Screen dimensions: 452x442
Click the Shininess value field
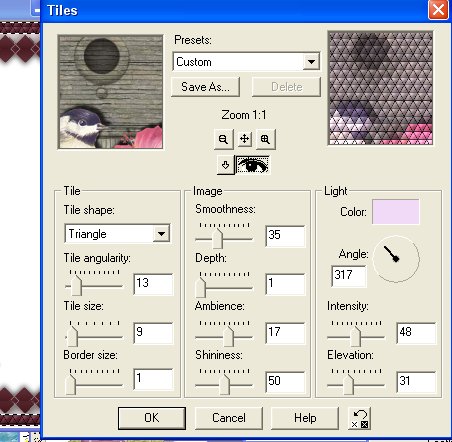(x=285, y=381)
